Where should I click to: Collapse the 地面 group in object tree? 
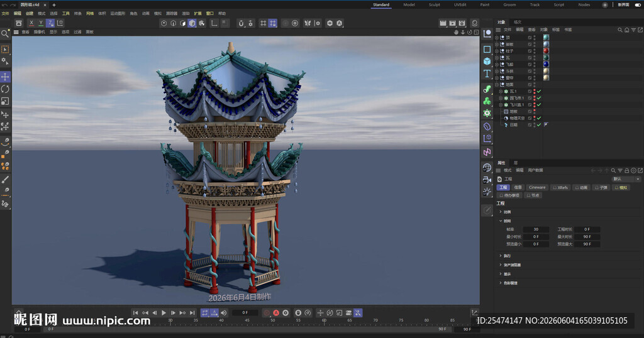pyautogui.click(x=497, y=84)
